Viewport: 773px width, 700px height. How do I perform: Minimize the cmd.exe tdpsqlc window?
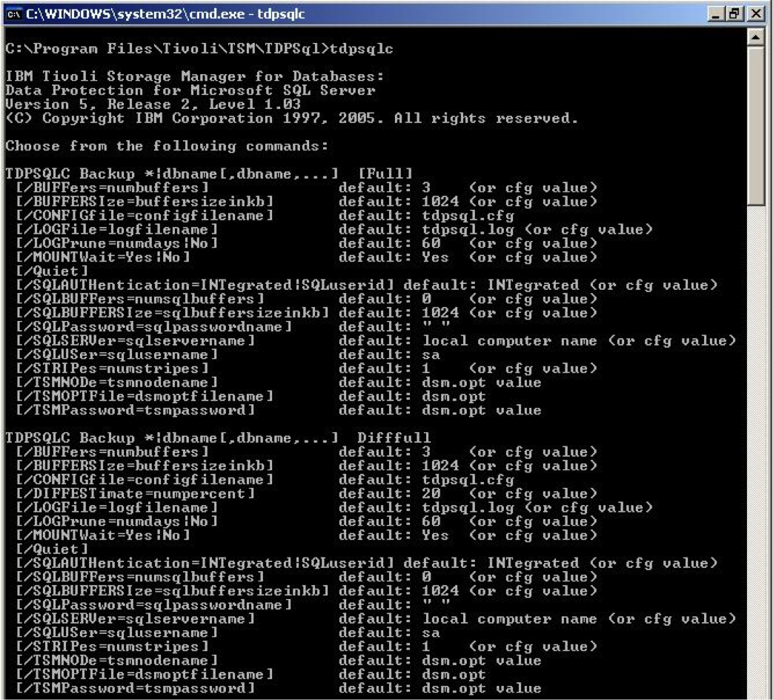click(715, 14)
